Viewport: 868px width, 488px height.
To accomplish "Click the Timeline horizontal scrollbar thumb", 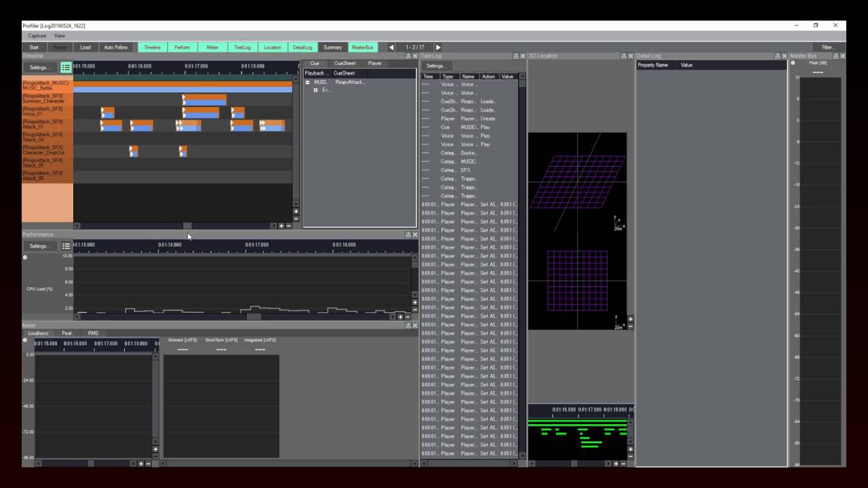I will (187, 226).
